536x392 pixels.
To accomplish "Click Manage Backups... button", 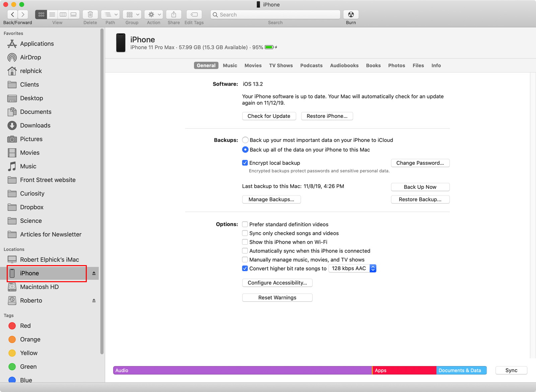I will coord(271,200).
